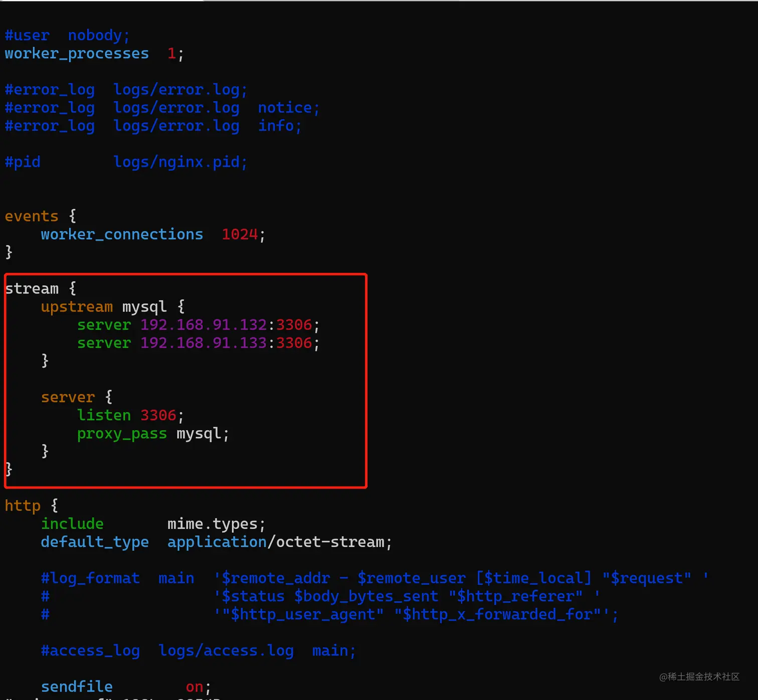Click the commented #user nobody line

click(x=65, y=35)
